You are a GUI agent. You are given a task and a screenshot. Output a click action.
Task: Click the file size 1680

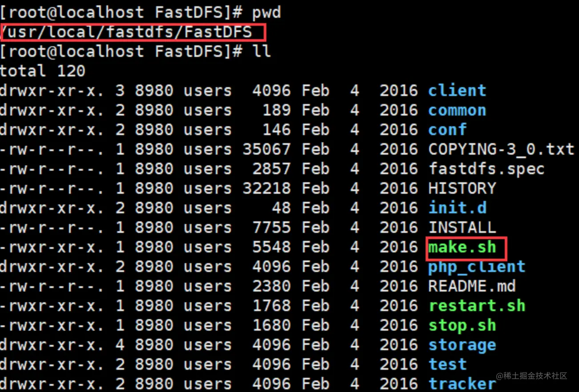tap(271, 325)
